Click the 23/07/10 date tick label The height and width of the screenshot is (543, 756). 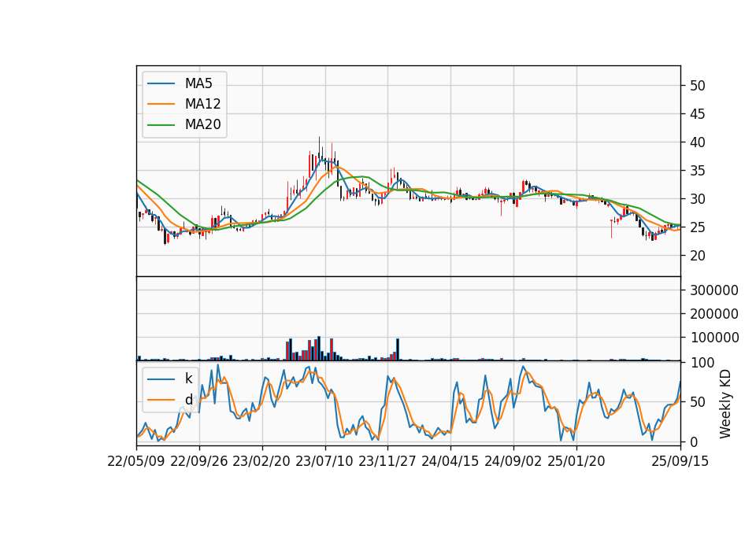click(x=324, y=461)
